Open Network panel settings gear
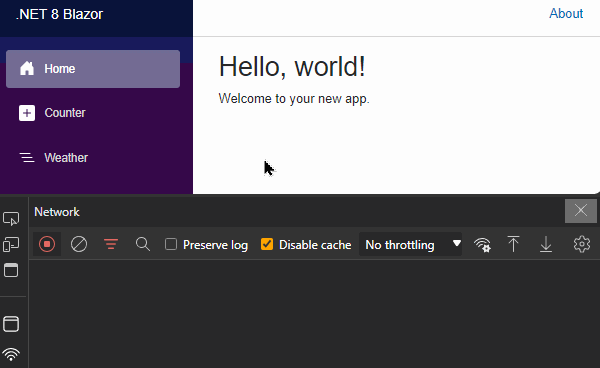The width and height of the screenshot is (600, 368). pyautogui.click(x=582, y=244)
